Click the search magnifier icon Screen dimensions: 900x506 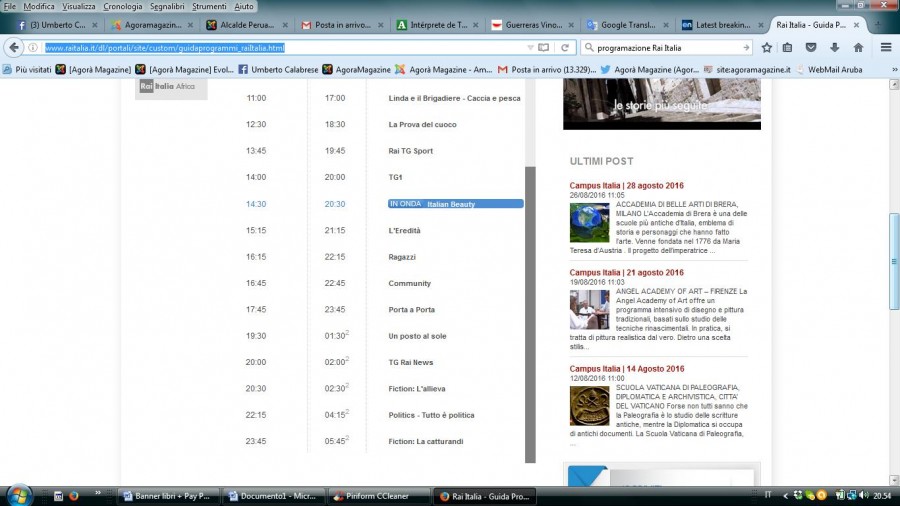point(589,48)
